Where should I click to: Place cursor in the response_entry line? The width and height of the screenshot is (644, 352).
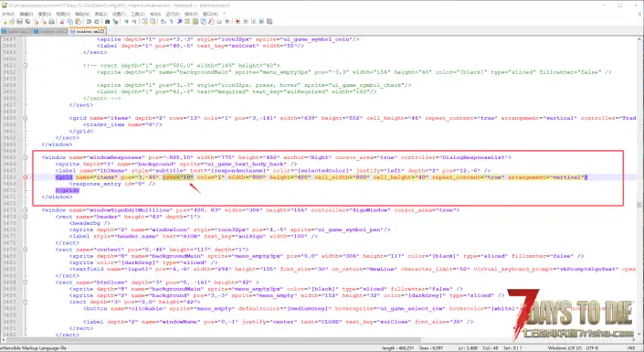pyautogui.click(x=112, y=184)
